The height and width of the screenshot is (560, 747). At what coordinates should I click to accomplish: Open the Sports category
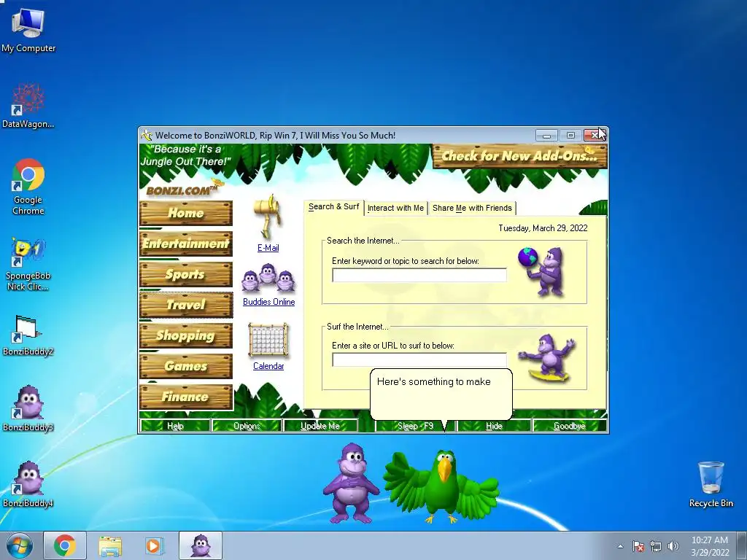click(x=186, y=274)
